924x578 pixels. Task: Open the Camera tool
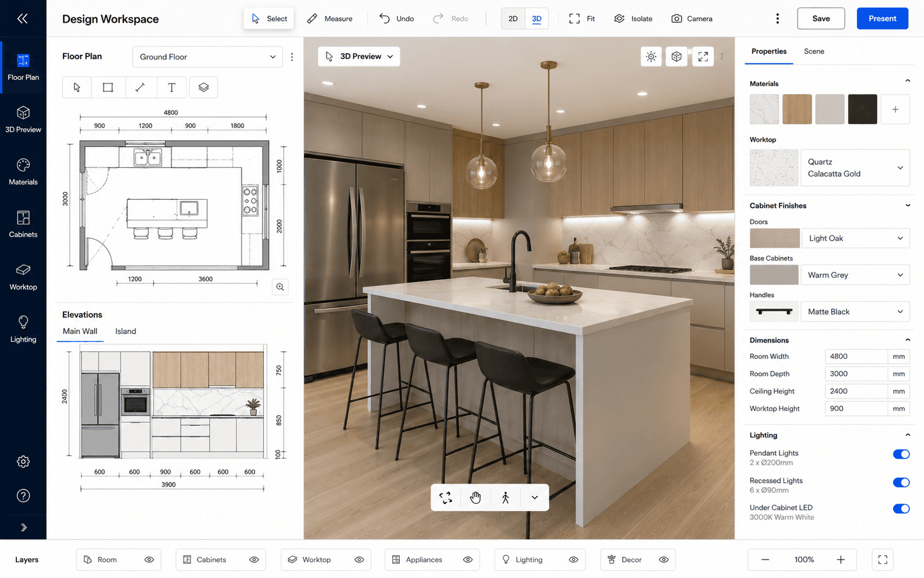coord(692,19)
